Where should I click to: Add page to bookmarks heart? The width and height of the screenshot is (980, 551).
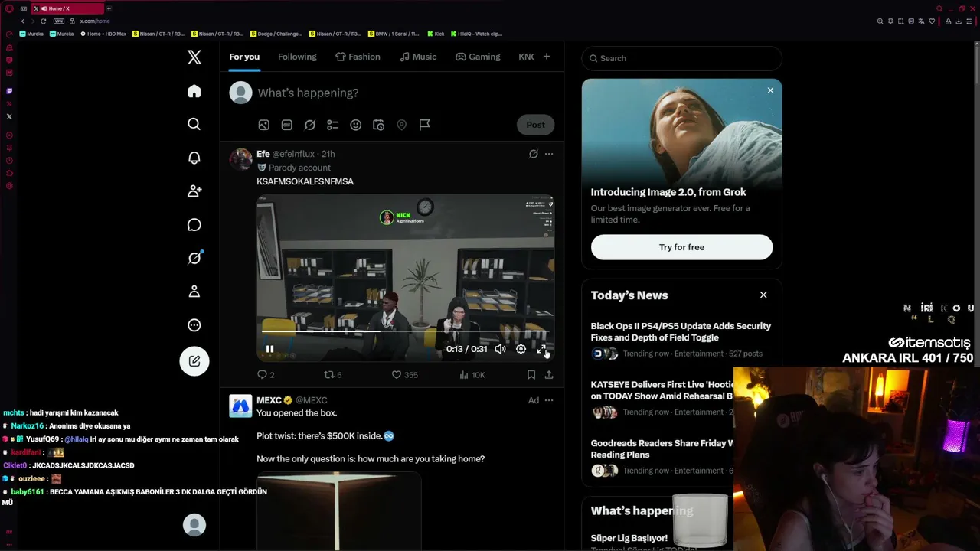[932, 21]
